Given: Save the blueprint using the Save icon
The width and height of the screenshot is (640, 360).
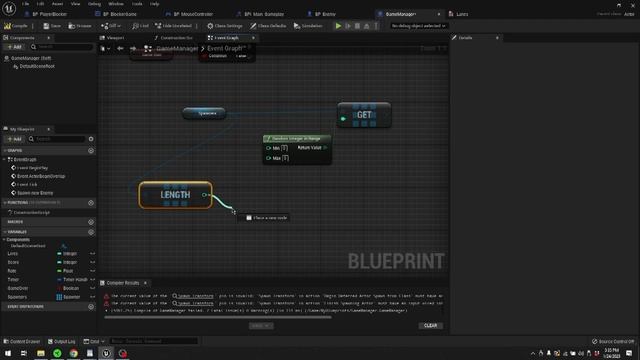Looking at the screenshot, I should click(52, 26).
